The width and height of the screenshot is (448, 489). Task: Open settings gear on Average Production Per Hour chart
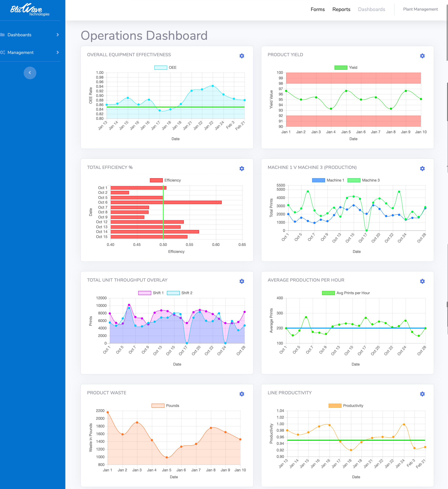tap(422, 281)
